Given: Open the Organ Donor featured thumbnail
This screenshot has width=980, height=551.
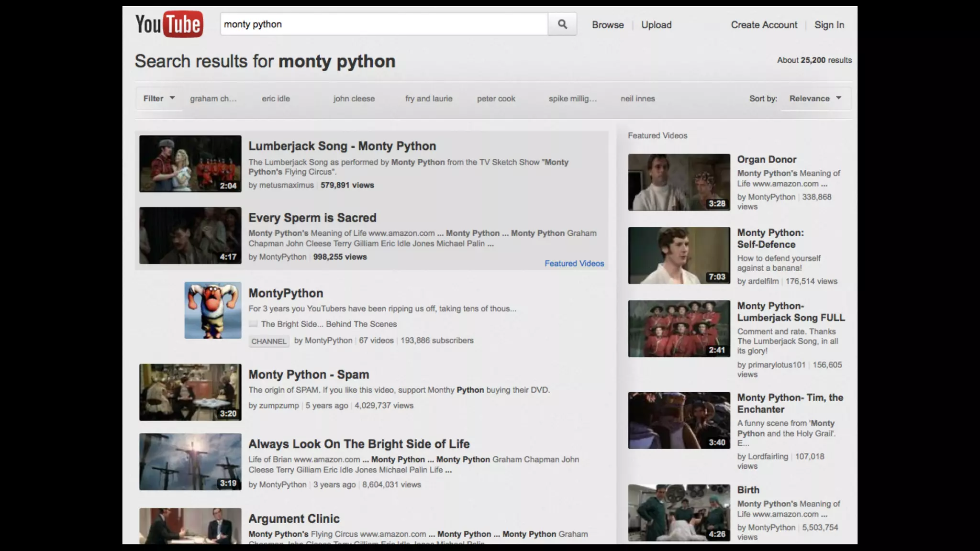Looking at the screenshot, I should point(679,182).
